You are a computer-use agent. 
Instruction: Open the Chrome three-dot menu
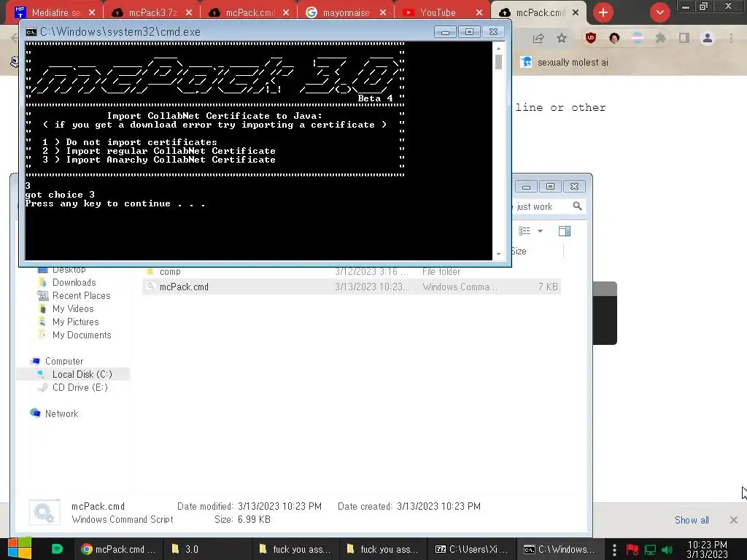click(x=731, y=38)
